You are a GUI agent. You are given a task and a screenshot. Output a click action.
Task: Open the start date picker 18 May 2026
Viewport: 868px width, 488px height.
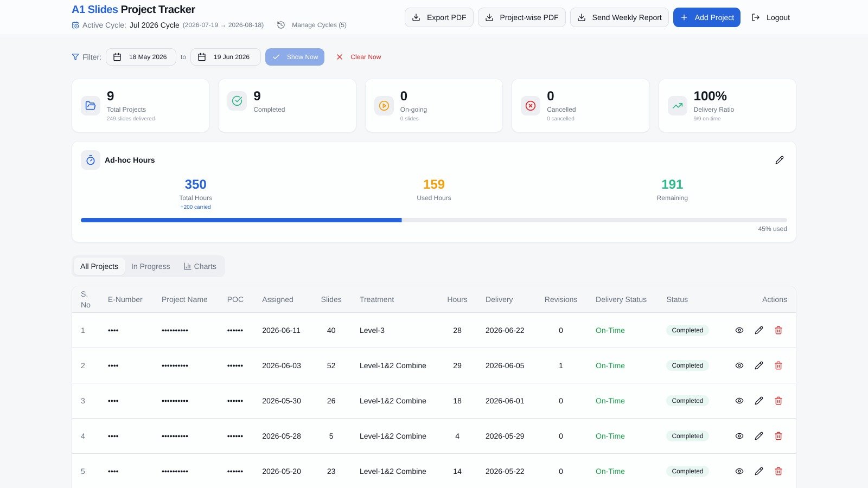[x=141, y=57]
